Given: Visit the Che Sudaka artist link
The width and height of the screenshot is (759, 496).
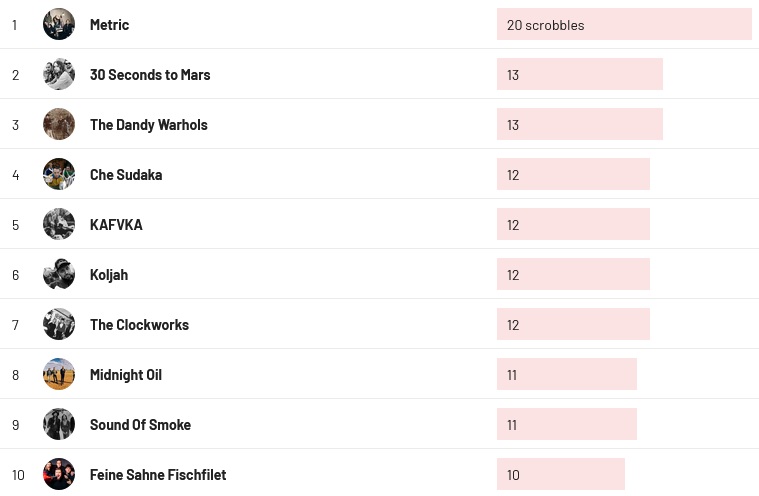Looking at the screenshot, I should pyautogui.click(x=126, y=175).
